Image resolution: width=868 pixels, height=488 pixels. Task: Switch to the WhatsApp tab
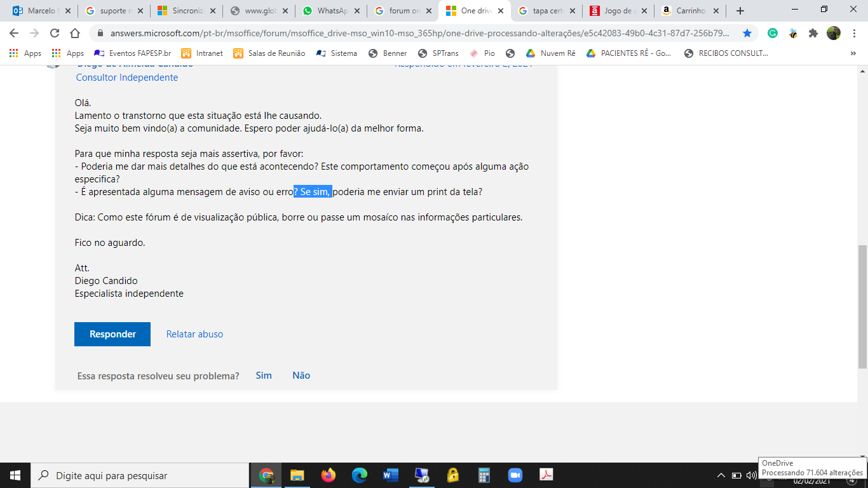click(x=332, y=11)
